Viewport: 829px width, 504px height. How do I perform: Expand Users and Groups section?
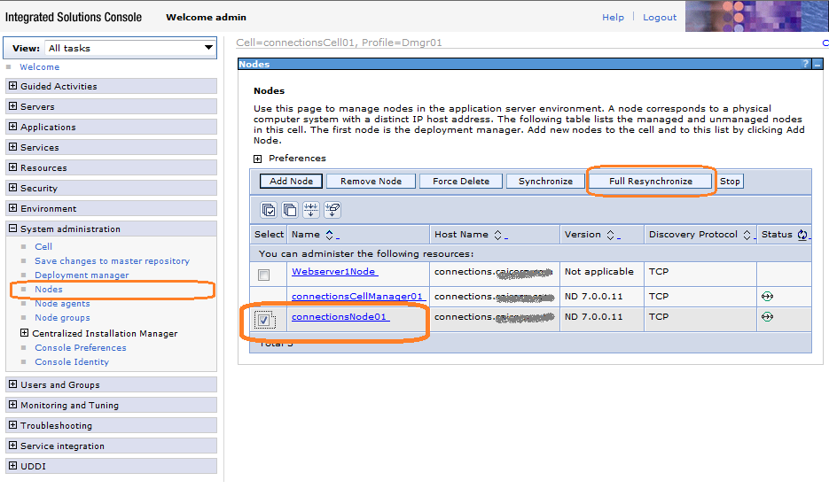(x=12, y=384)
